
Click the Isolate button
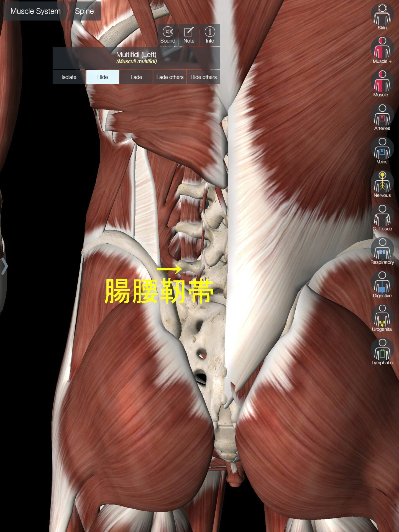pyautogui.click(x=69, y=77)
